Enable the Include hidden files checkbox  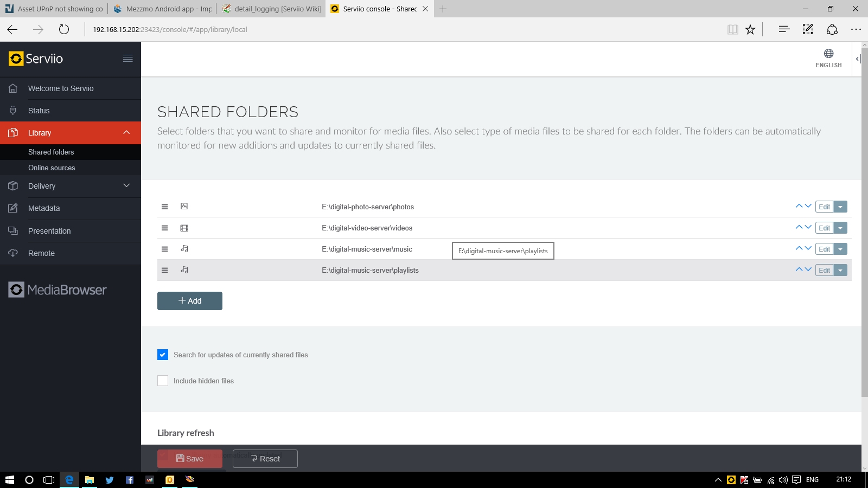click(x=163, y=381)
